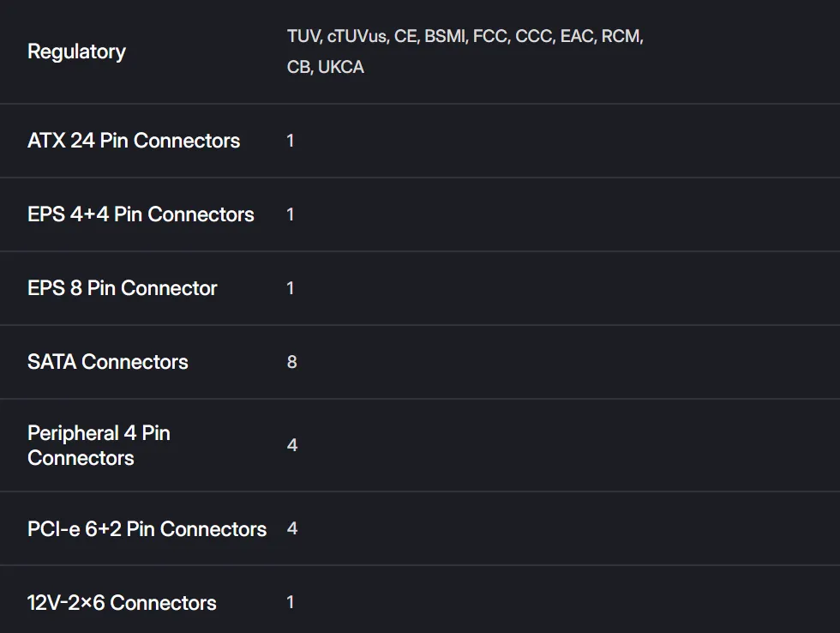Click the Regulatory row label
This screenshot has width=840, height=633.
pyautogui.click(x=76, y=51)
